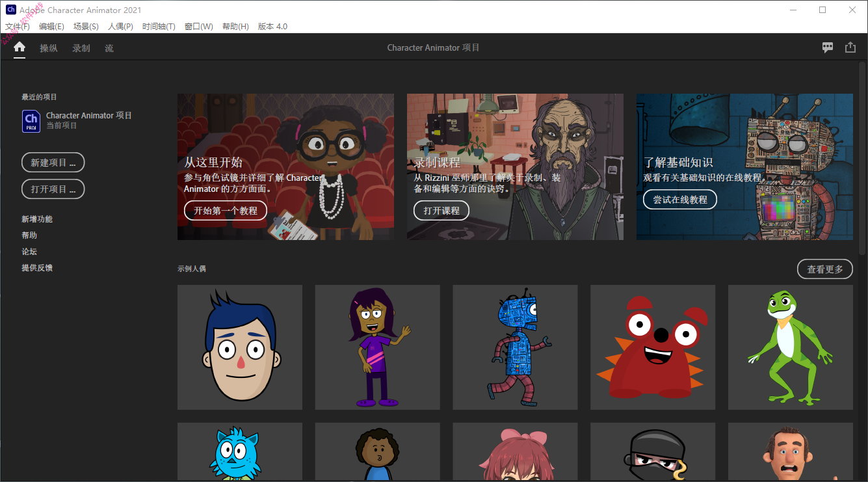Switch to the 操纵 (Rig) tab

coord(49,48)
